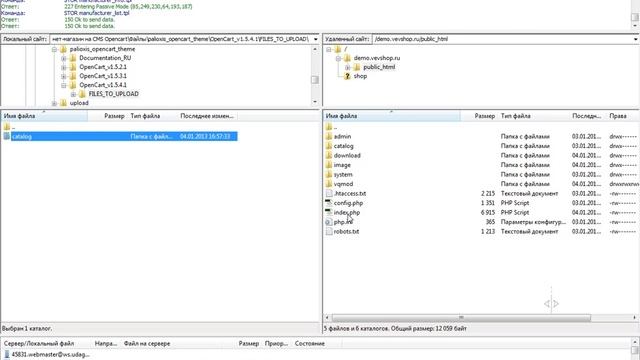Image resolution: width=640 pixels, height=360 pixels.
Task: Click the remote file list horizontal scrollbar
Action: pos(461,318)
